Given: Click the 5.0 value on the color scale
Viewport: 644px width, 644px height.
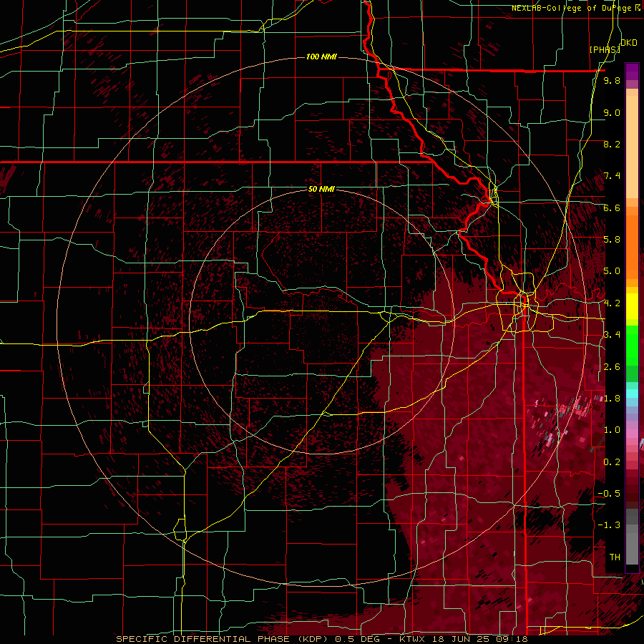Looking at the screenshot, I should (612, 271).
